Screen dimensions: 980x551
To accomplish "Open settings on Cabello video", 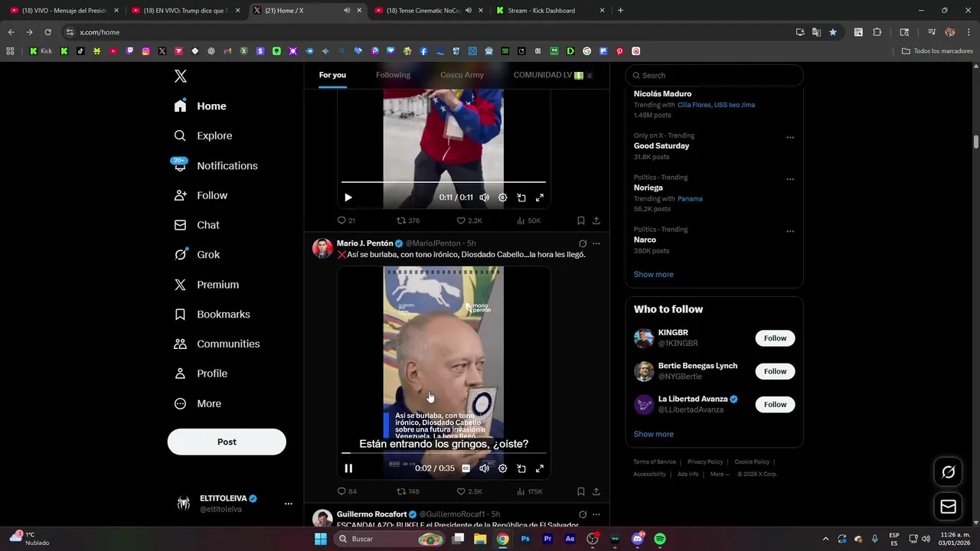I will pyautogui.click(x=502, y=468).
